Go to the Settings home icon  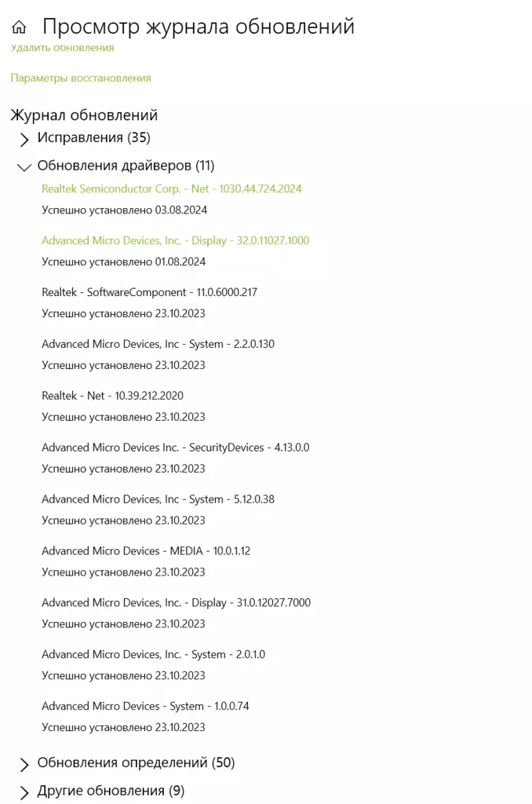pos(19,27)
